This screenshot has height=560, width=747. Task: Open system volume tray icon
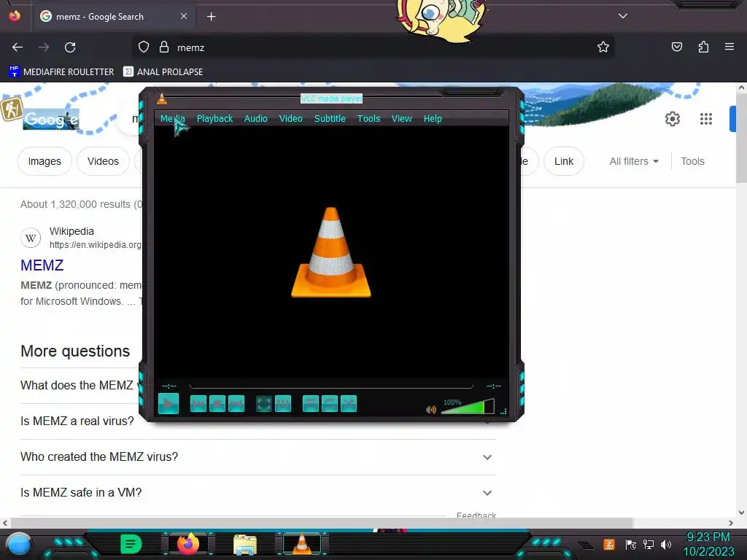pos(665,544)
